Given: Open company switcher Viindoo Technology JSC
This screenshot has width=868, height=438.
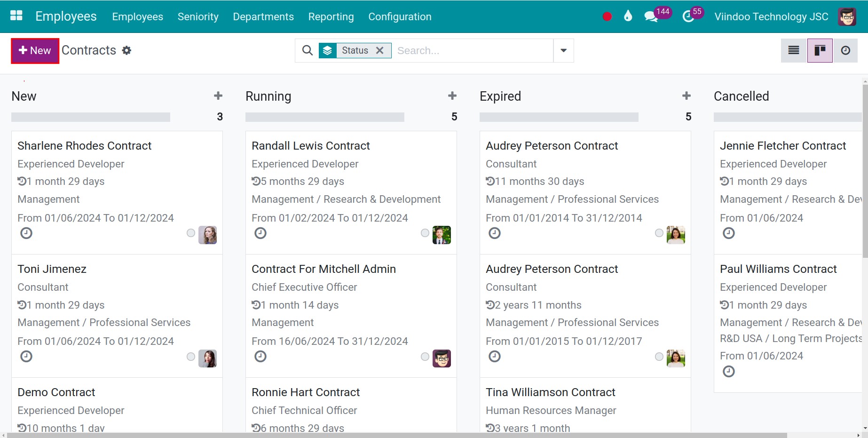Looking at the screenshot, I should (771, 16).
